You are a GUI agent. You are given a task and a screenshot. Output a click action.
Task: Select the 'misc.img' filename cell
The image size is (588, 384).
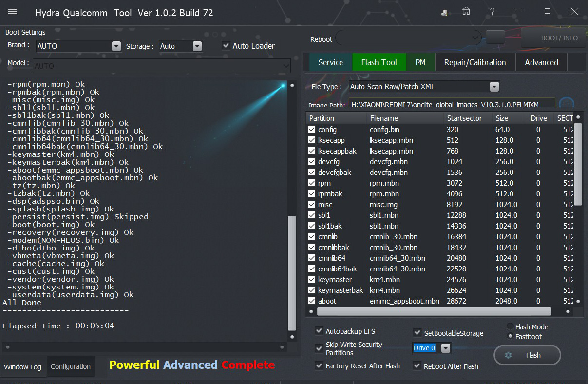point(384,205)
